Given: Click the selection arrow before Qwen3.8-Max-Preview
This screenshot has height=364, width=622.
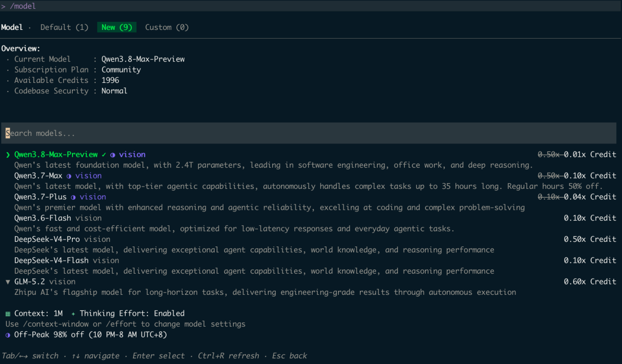Looking at the screenshot, I should [7, 154].
